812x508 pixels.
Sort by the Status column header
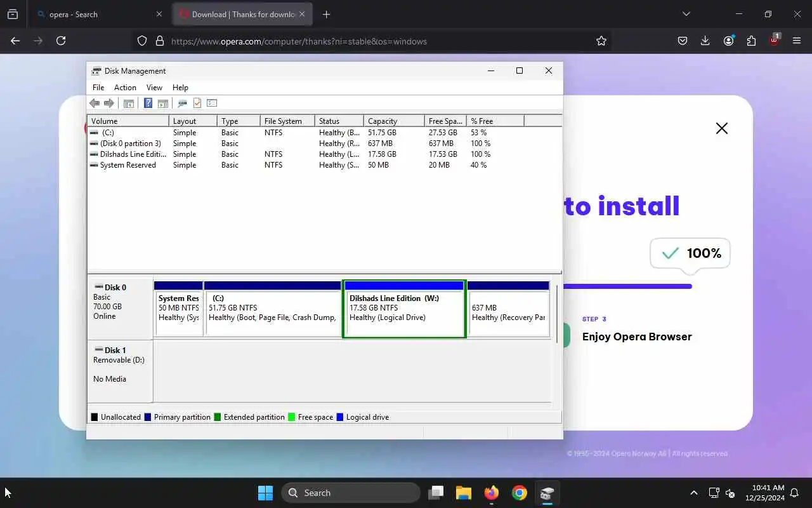(339, 121)
